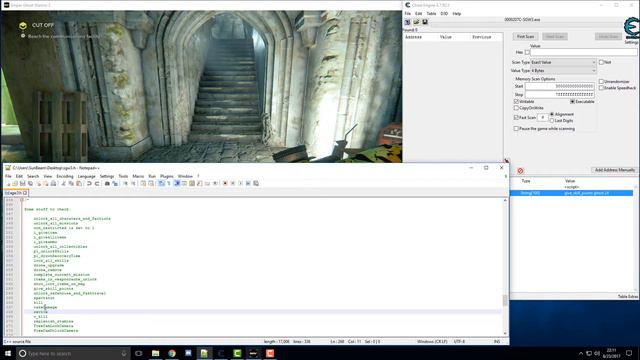
Task: Open the Macro menu in Notepad++
Action: point(138,176)
